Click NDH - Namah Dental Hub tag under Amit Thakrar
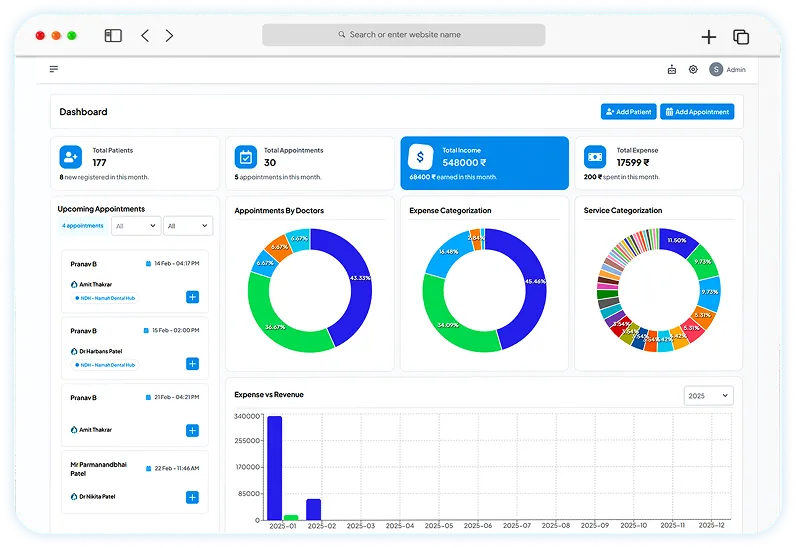This screenshot has width=796, height=548. pyautogui.click(x=105, y=298)
